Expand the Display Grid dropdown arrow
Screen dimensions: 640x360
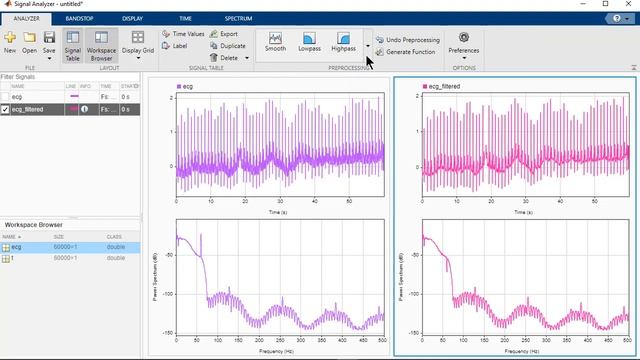[138, 59]
